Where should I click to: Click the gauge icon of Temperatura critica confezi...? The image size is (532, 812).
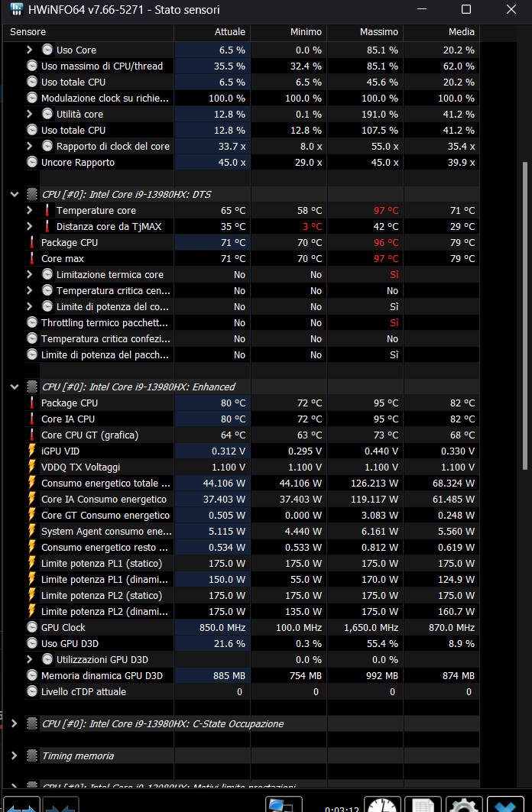pyautogui.click(x=32, y=339)
